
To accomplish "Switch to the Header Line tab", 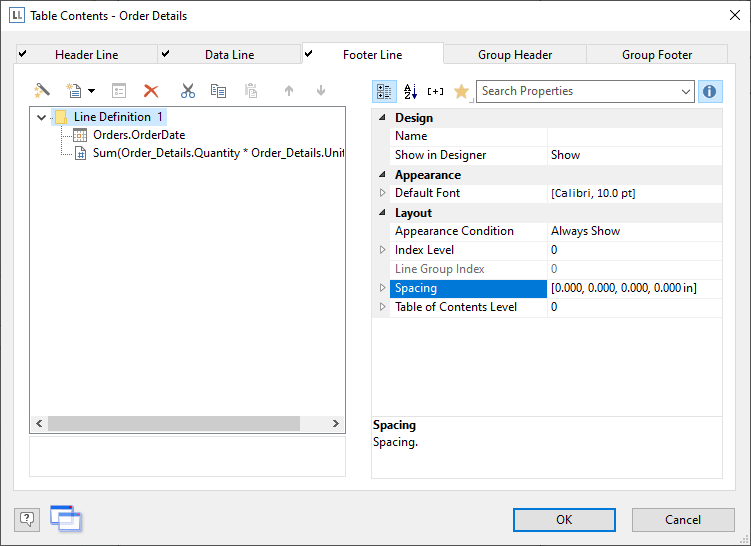I will coord(87,55).
